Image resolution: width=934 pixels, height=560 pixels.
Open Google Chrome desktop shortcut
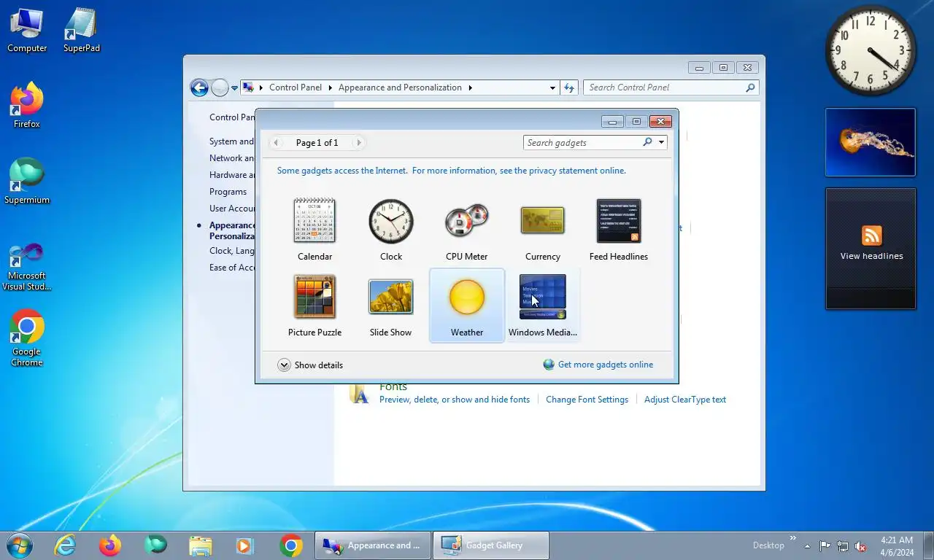[x=27, y=338]
